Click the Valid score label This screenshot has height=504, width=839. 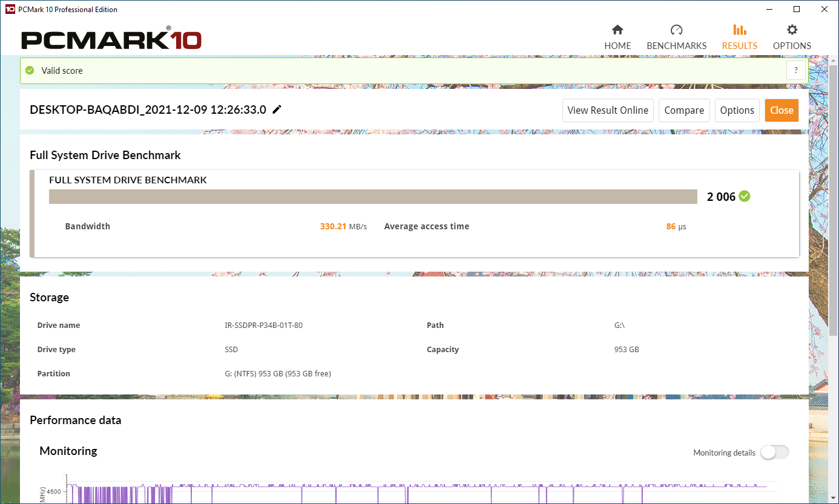point(62,70)
